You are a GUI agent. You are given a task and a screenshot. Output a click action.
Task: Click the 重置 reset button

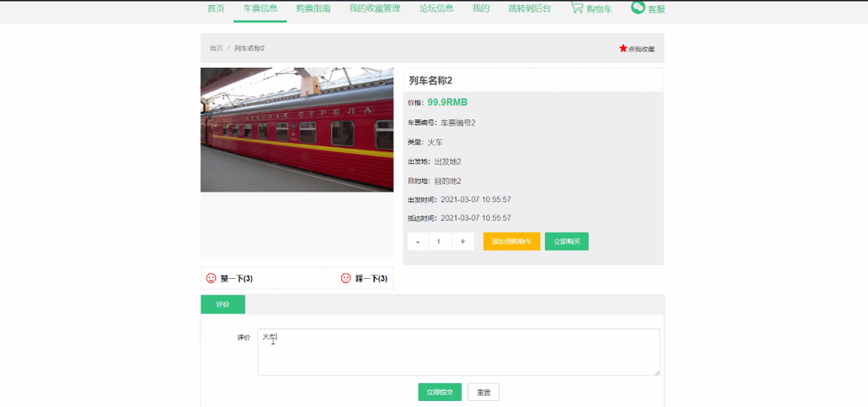(x=483, y=392)
